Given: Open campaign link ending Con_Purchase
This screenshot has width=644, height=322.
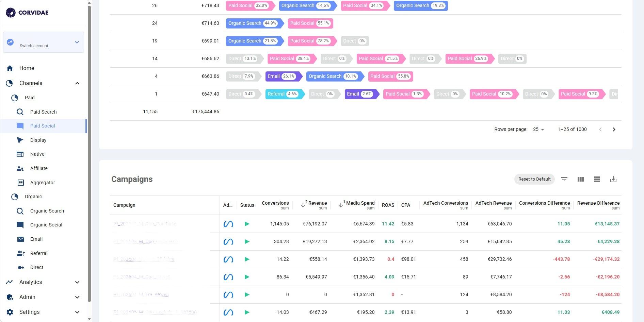Looking at the screenshot, I should [x=145, y=224].
